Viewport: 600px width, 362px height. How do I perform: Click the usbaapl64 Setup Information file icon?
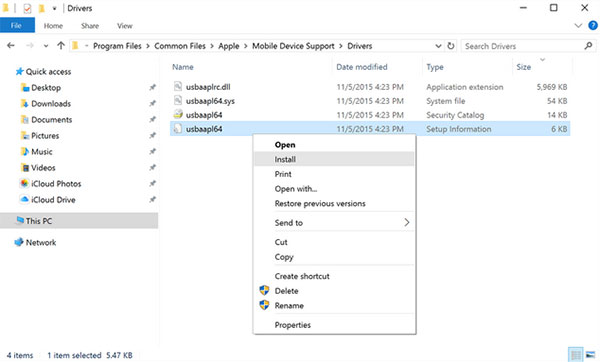click(178, 129)
